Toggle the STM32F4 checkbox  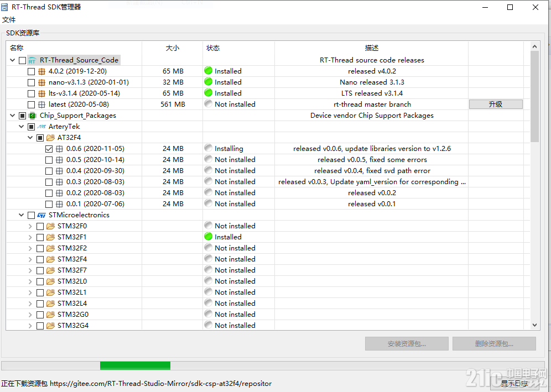tap(40, 259)
